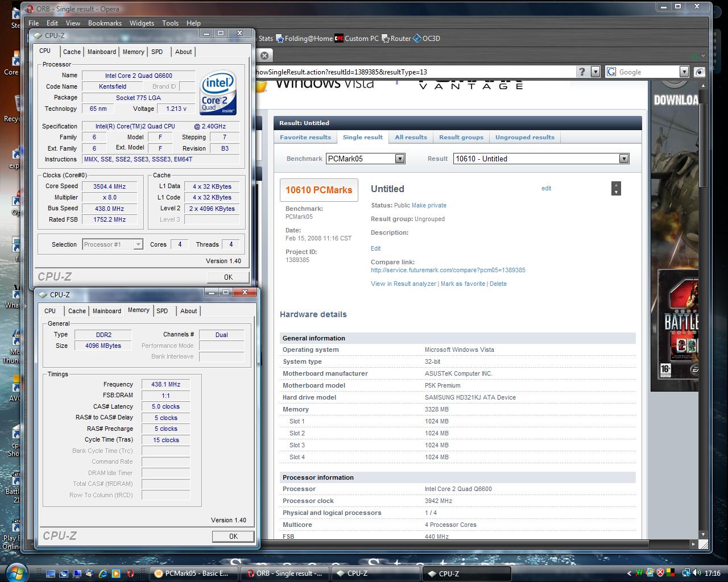
Task: Click the Opera search go button icon
Action: click(x=700, y=72)
